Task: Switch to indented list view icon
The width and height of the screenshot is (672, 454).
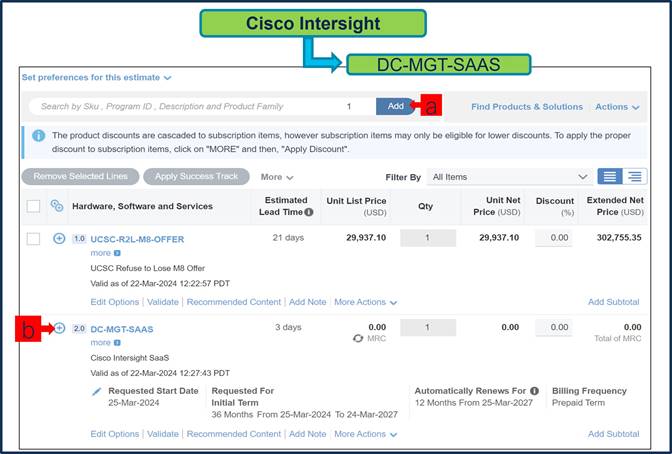Action: click(635, 177)
